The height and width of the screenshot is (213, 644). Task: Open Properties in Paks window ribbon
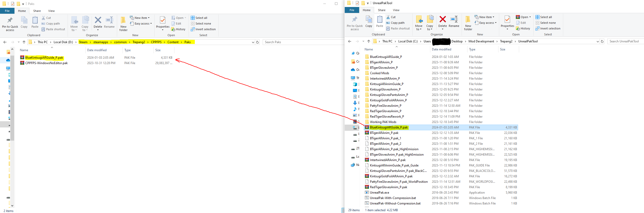pyautogui.click(x=163, y=23)
